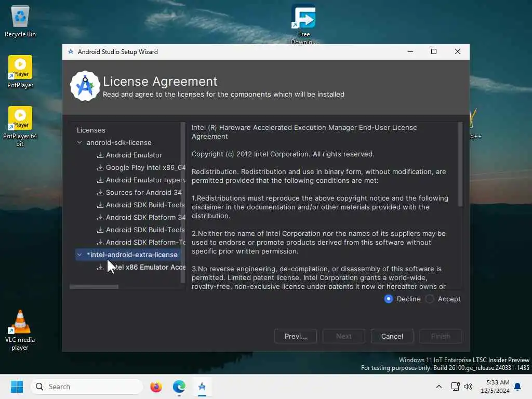Image resolution: width=532 pixels, height=399 pixels.
Task: Click Licenses tree horizontal scrollbar
Action: click(94, 287)
